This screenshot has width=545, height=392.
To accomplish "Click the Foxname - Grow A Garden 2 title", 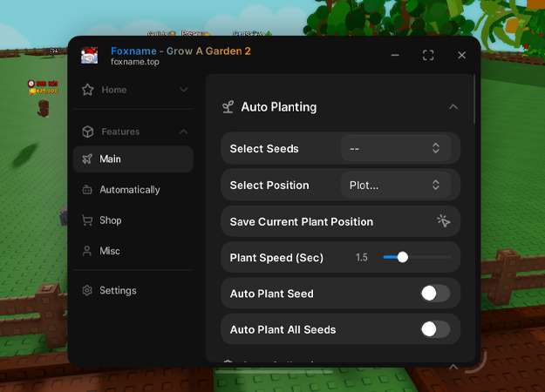I will pyautogui.click(x=181, y=51).
